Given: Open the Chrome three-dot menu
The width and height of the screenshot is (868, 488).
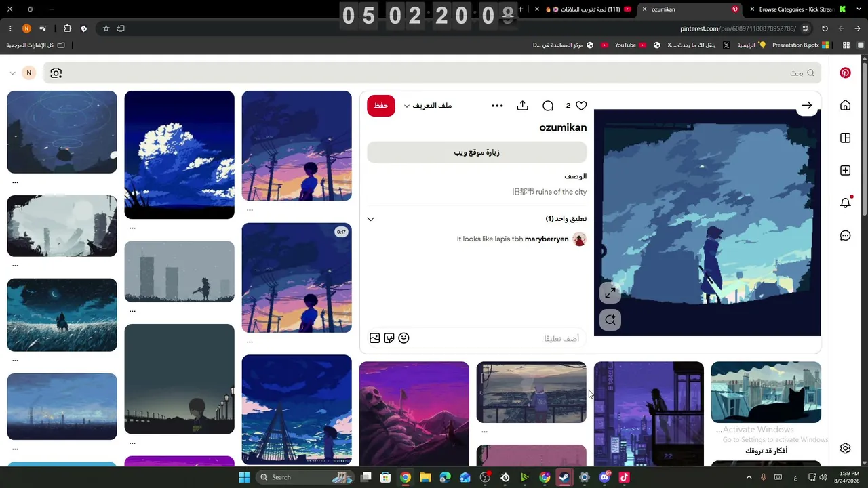Looking at the screenshot, I should 10,28.
